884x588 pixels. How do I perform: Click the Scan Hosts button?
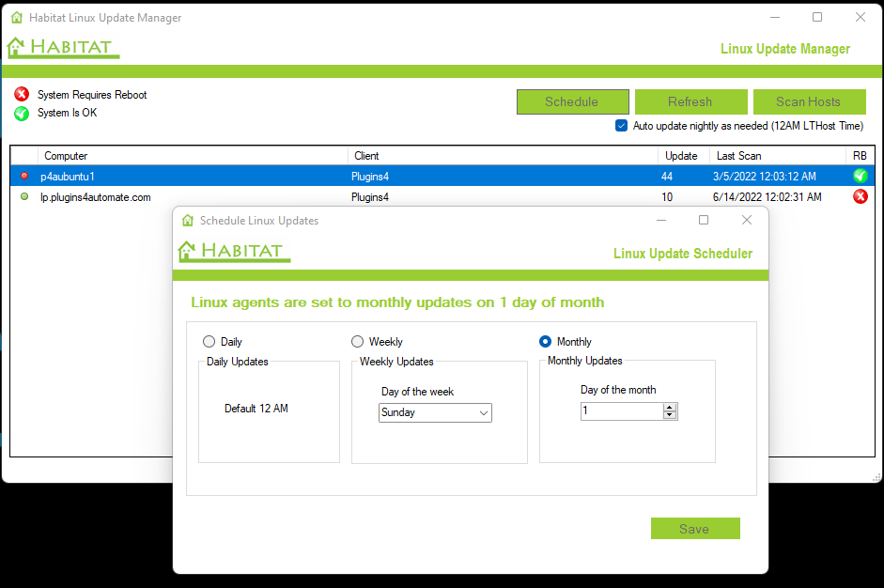point(808,101)
